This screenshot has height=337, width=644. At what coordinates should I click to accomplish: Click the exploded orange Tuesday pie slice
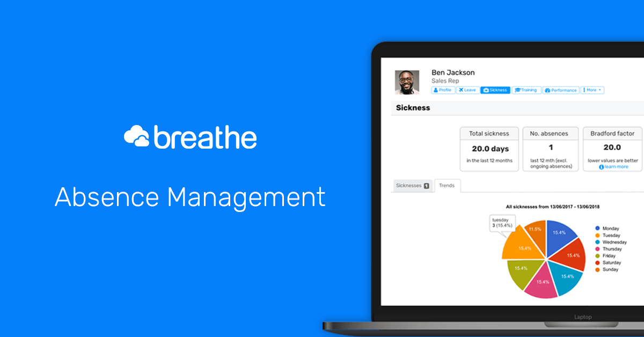pyautogui.click(x=518, y=247)
